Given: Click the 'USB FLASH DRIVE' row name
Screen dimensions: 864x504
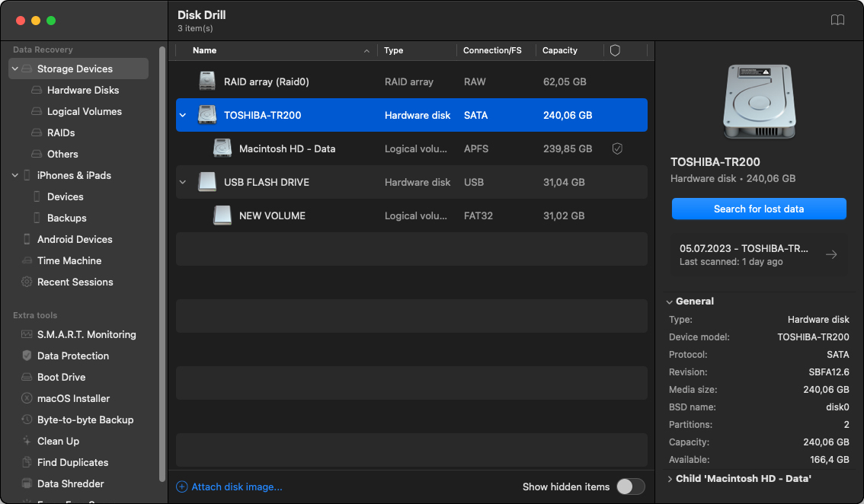Looking at the screenshot, I should coord(266,182).
